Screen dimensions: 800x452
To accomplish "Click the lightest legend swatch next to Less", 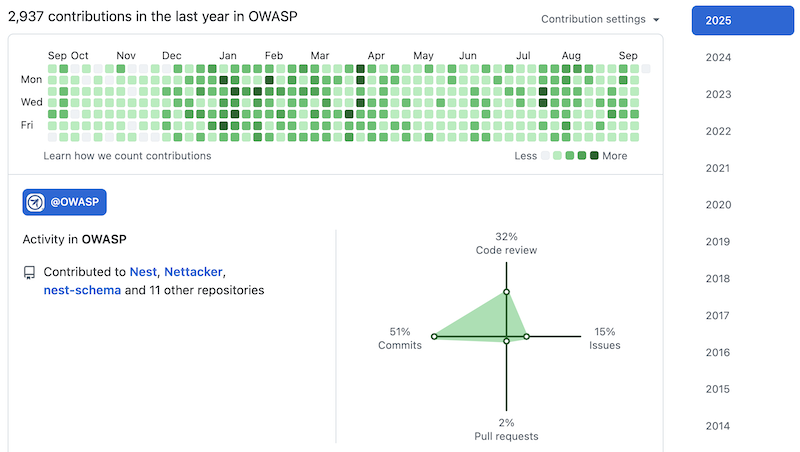I will click(546, 156).
